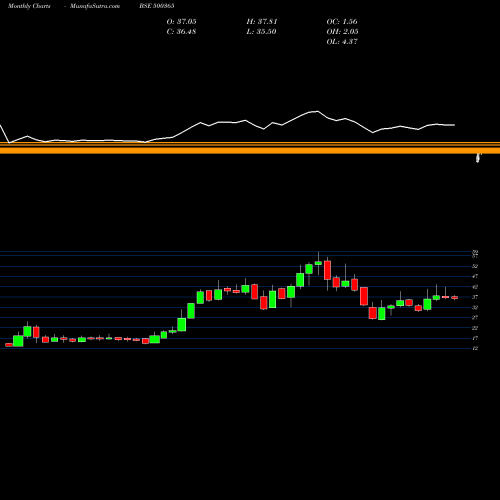500x500 pixels.
Task: Click the 47 price axis label
Action: coord(475,276)
